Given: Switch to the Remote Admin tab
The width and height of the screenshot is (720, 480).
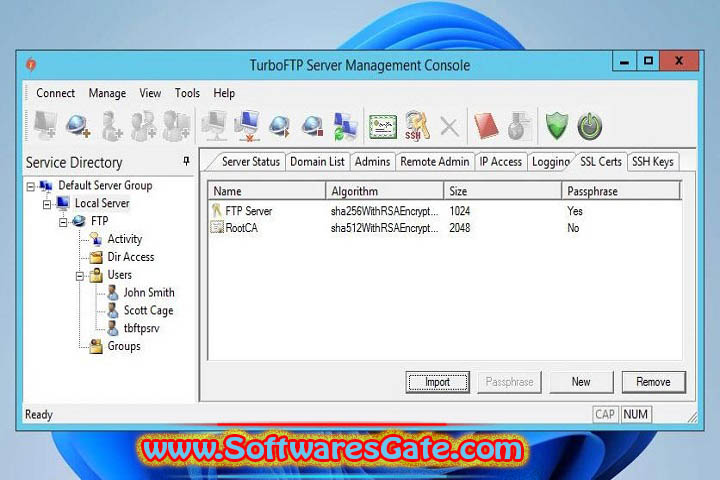Looking at the screenshot, I should (x=435, y=162).
